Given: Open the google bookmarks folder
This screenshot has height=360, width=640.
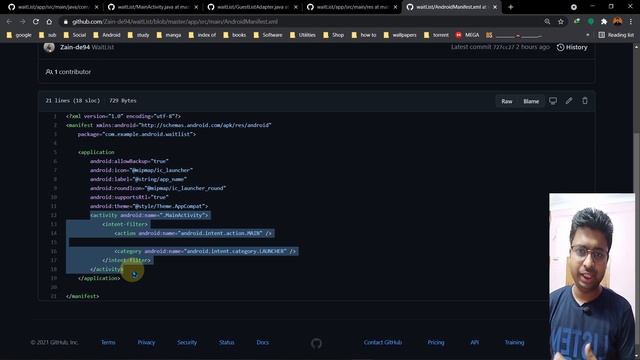Looking at the screenshot, I should click(19, 35).
